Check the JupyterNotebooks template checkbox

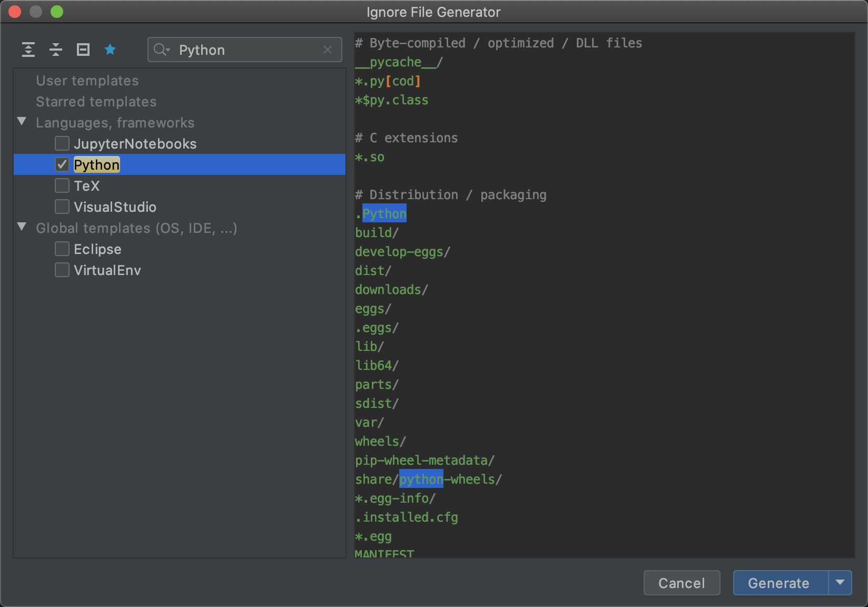point(62,143)
